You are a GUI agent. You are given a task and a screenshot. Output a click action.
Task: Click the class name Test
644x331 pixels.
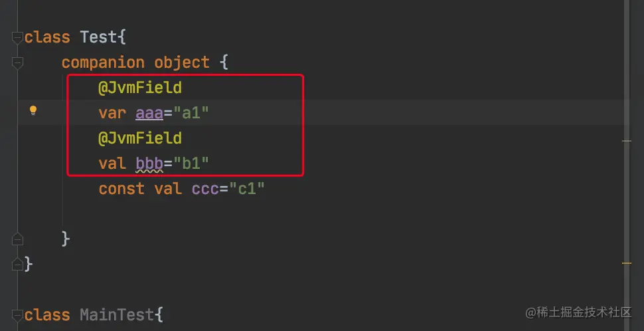(98, 37)
